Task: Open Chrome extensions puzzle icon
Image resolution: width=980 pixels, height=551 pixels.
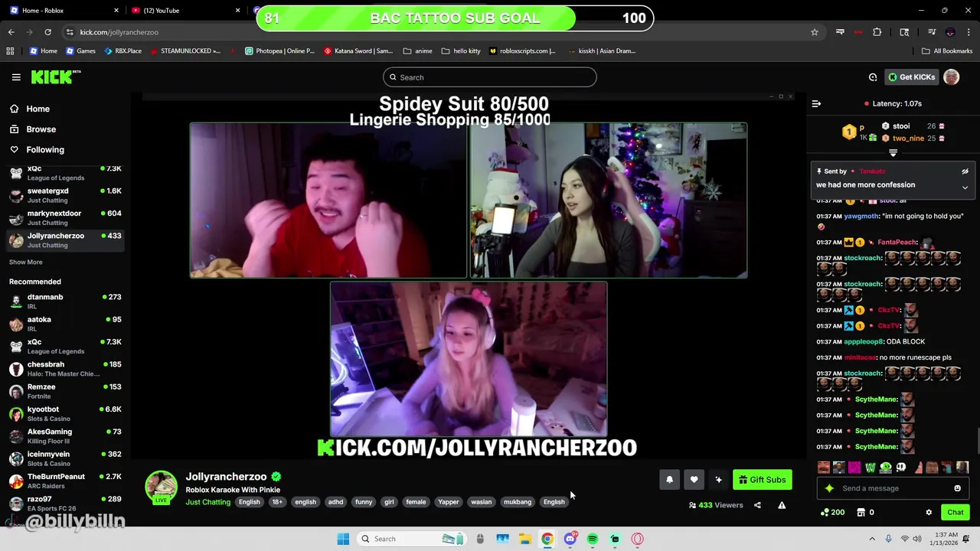Action: 877,32
